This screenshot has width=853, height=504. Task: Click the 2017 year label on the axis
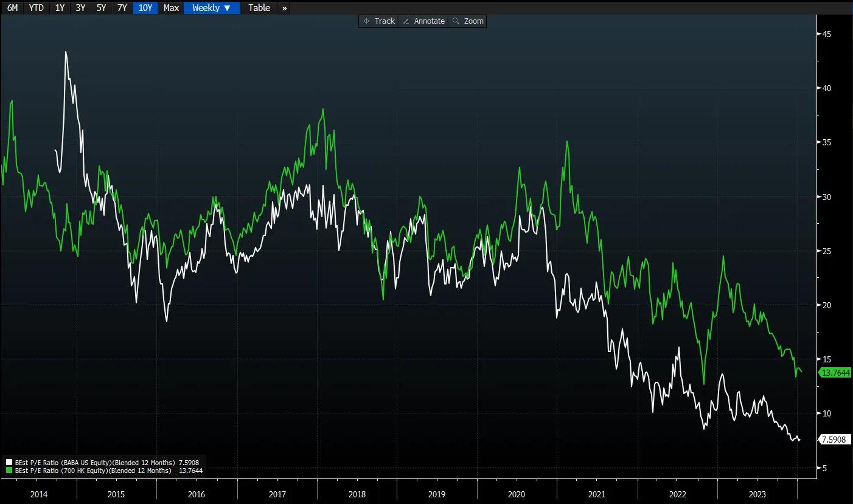click(x=277, y=494)
